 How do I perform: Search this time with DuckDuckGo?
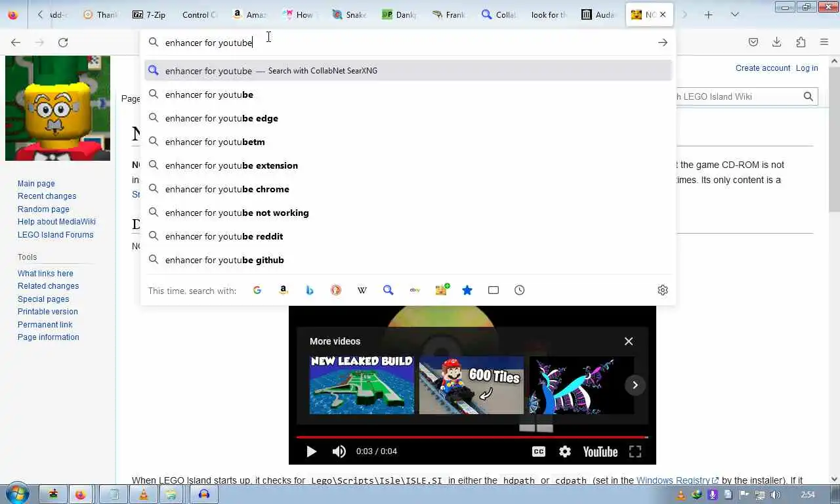pos(336,290)
